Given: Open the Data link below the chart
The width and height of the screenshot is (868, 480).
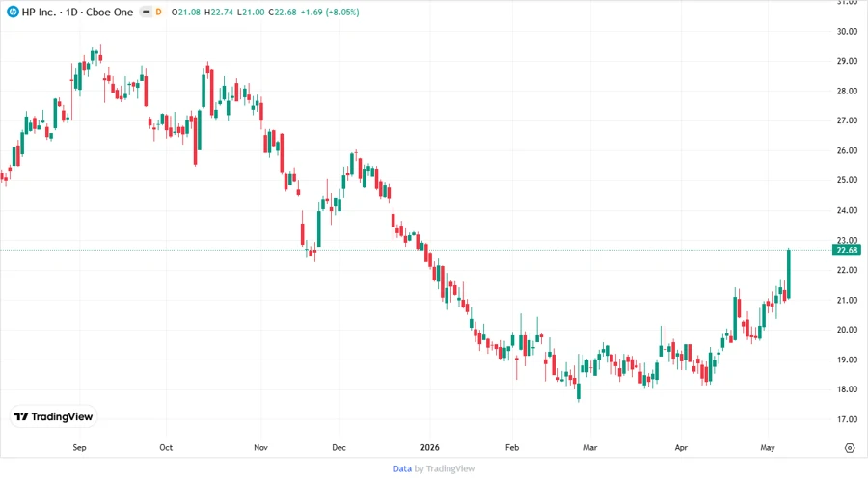Looking at the screenshot, I should pyautogui.click(x=402, y=468).
